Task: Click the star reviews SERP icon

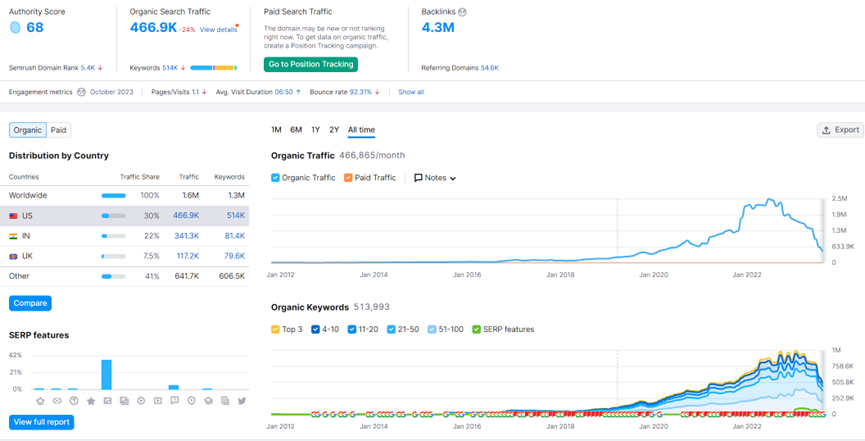Action: 91,401
